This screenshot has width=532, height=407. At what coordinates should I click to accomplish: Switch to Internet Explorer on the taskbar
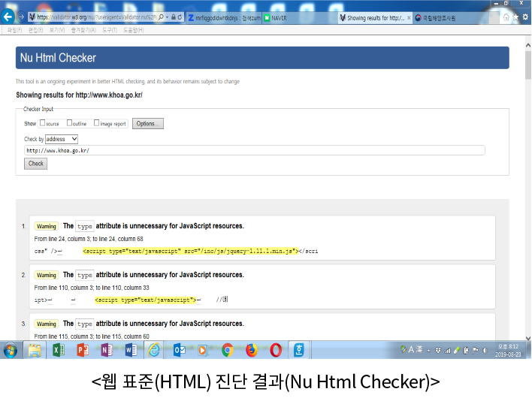154,351
